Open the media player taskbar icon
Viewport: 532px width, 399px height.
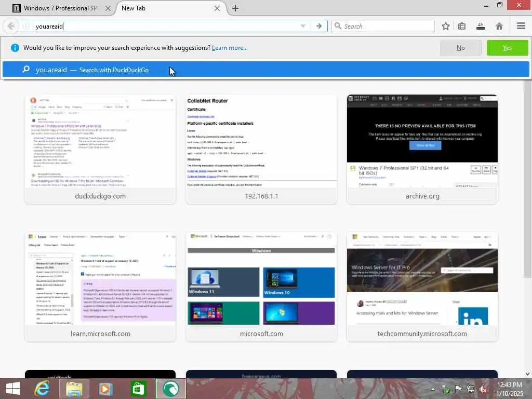pos(106,389)
